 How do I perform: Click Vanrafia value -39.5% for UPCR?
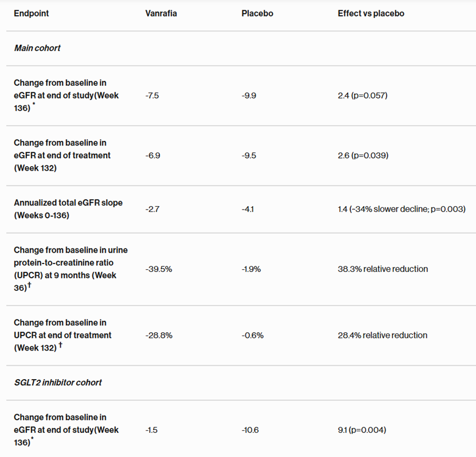tap(159, 269)
